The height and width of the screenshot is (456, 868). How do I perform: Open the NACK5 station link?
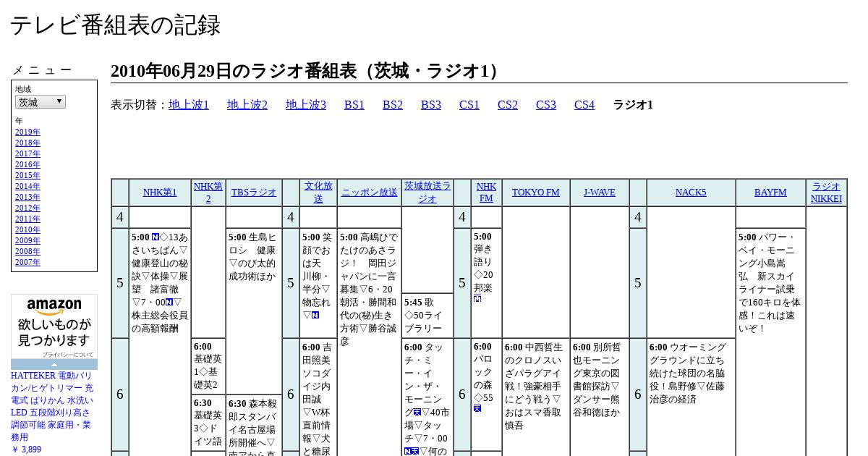pos(691,193)
